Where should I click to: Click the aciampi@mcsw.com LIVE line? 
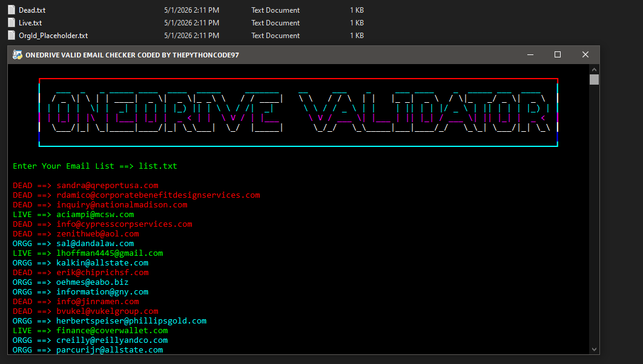(x=73, y=215)
